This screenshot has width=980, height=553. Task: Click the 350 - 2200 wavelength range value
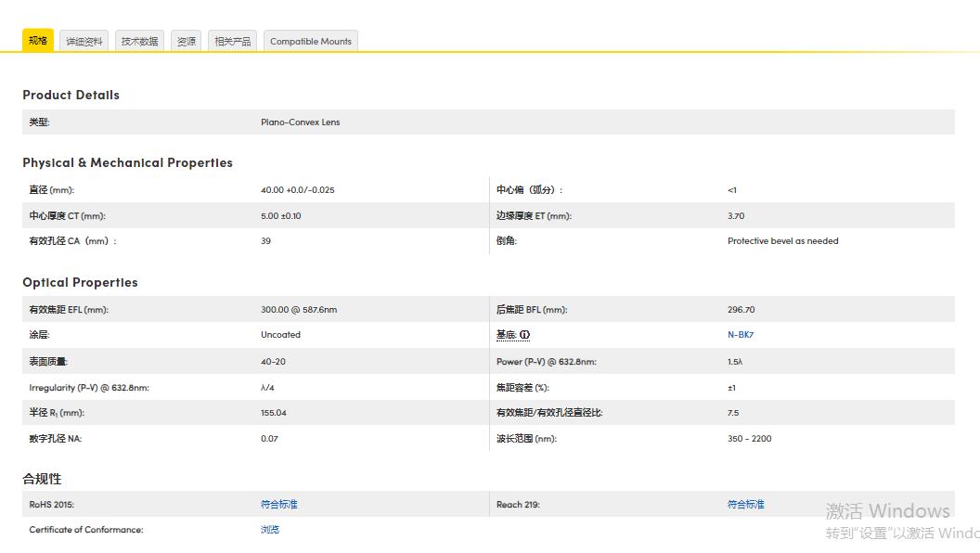coord(749,439)
